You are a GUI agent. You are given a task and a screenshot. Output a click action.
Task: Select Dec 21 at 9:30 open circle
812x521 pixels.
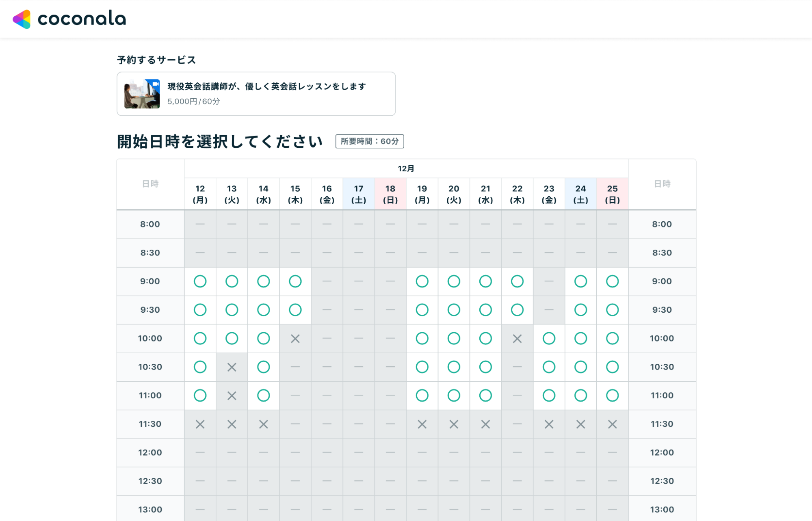pos(485,310)
